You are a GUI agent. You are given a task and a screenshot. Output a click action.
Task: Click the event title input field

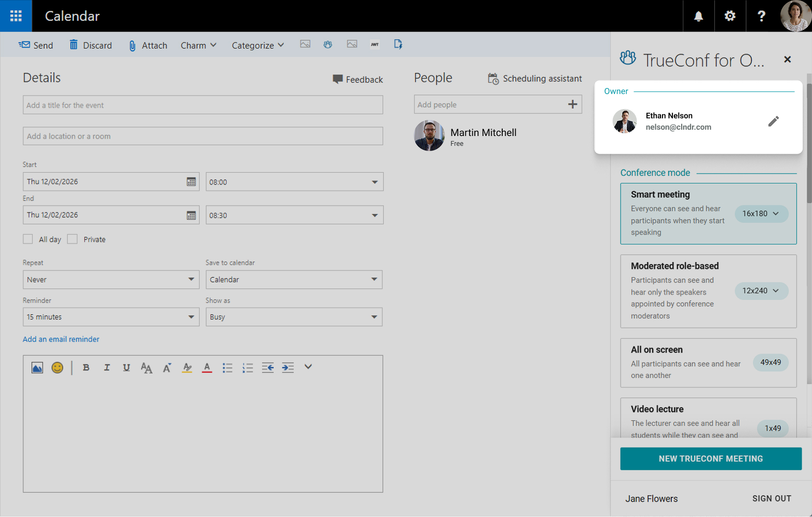203,105
